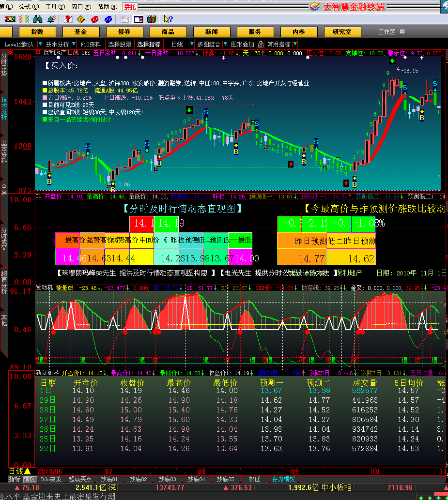Select the 抄底03 template tab
The width and height of the screenshot is (448, 500).
click(167, 479)
